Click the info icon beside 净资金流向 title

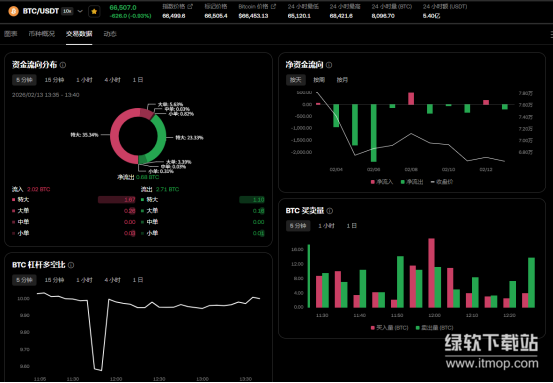pyautogui.click(x=329, y=65)
